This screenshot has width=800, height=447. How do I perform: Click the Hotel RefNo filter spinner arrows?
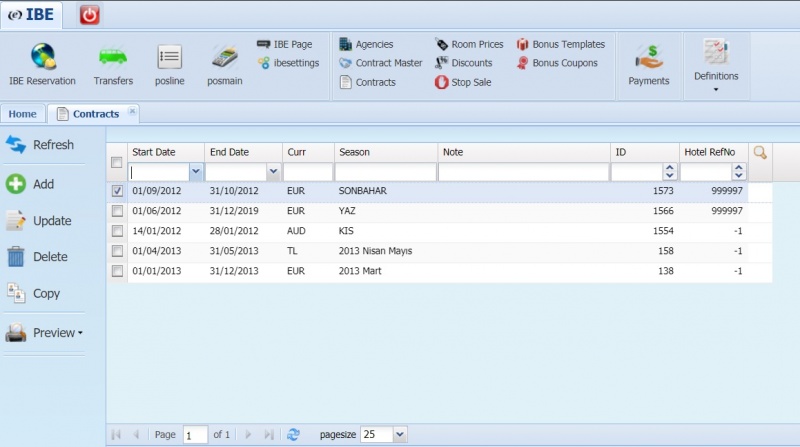click(x=739, y=172)
